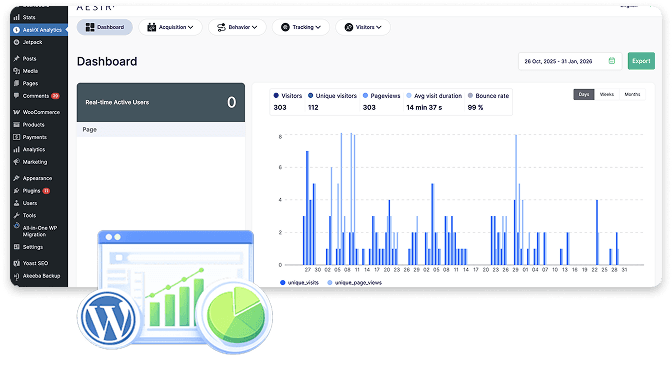Click the Acquisition binoculars icon

[x=152, y=27]
